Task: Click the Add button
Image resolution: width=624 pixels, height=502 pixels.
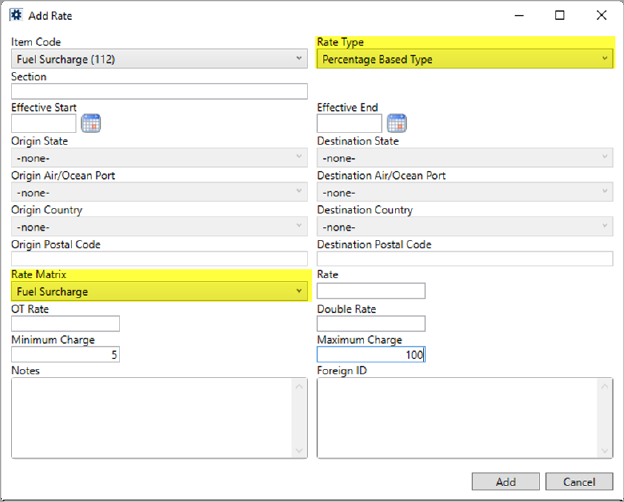Action: coord(505,481)
